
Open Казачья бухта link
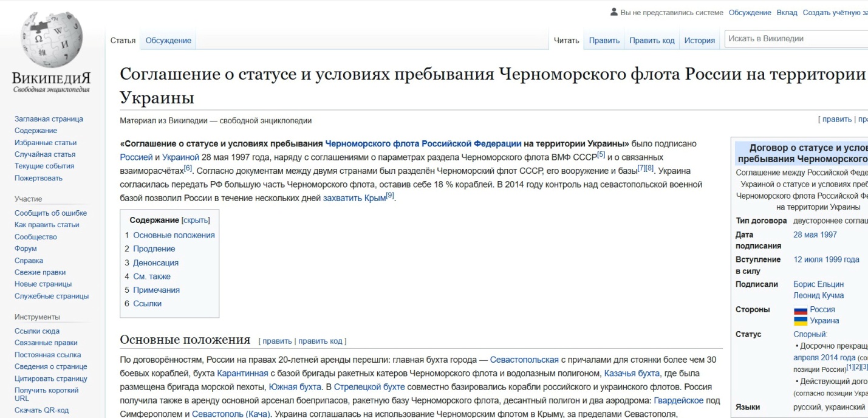coord(632,373)
